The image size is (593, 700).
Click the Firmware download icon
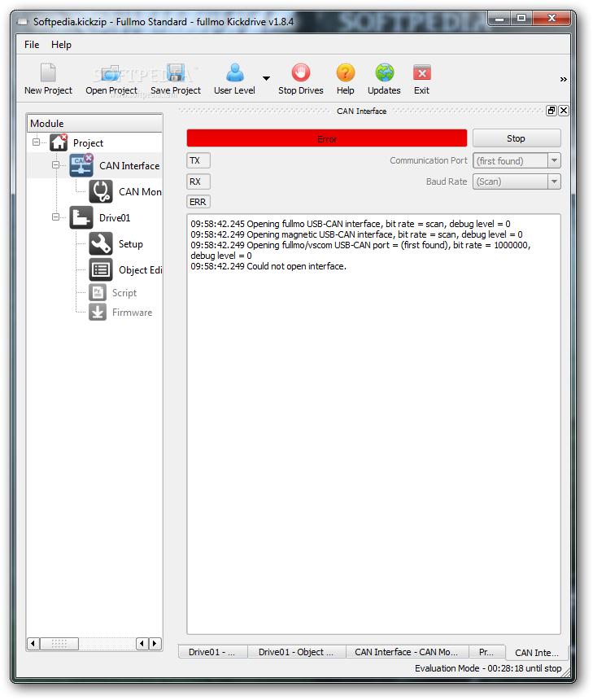[98, 312]
